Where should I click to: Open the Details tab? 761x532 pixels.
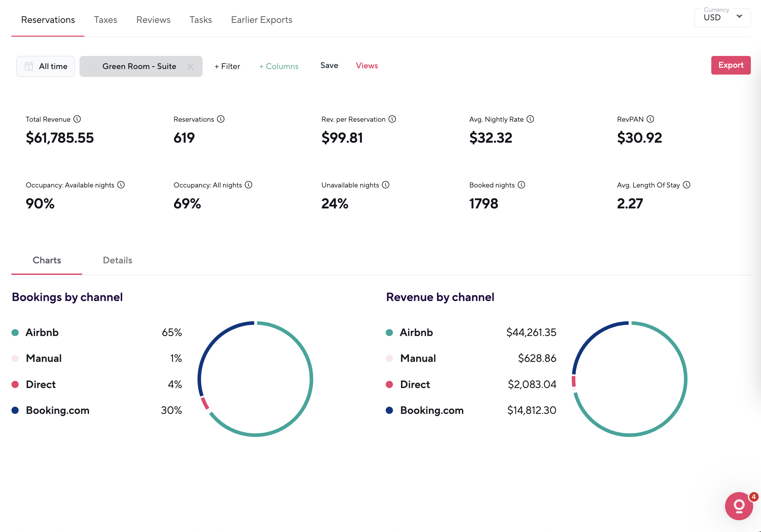pos(117,260)
